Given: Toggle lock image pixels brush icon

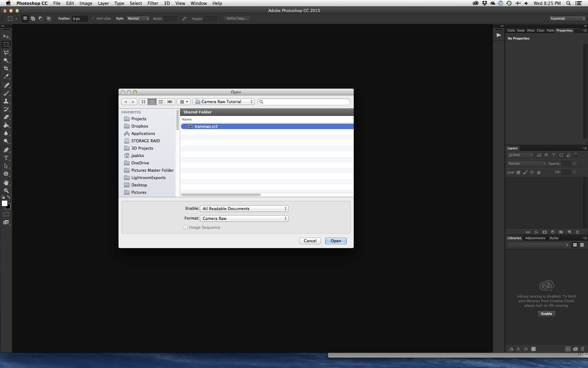Looking at the screenshot, I should 525,172.
